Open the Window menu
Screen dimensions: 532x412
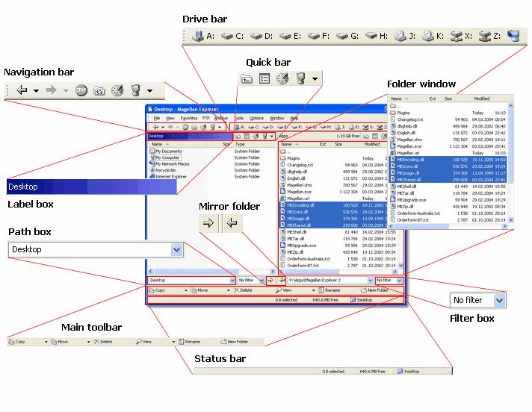[277, 118]
